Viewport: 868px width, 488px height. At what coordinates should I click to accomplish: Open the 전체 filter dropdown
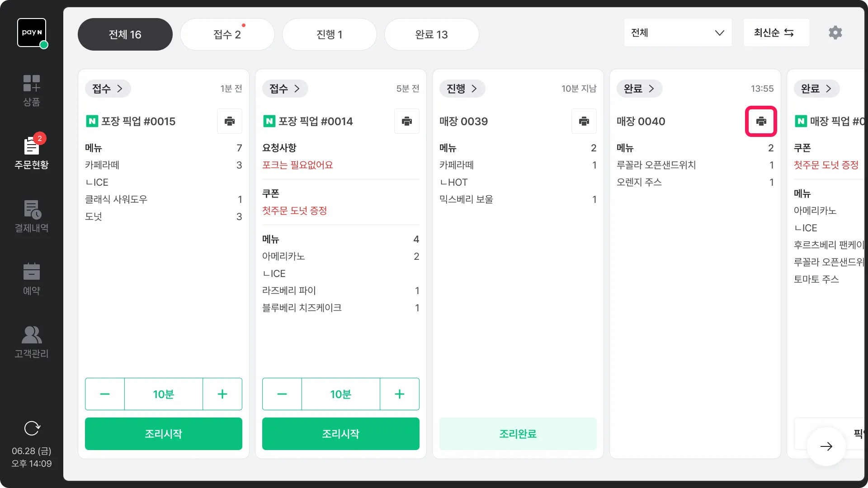pyautogui.click(x=677, y=33)
